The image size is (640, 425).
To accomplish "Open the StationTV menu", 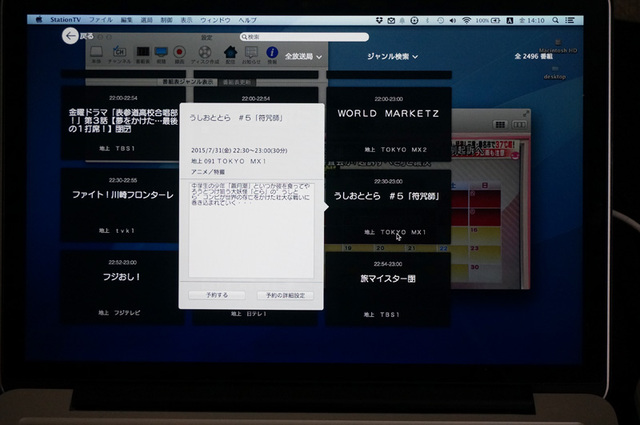I will (65, 20).
